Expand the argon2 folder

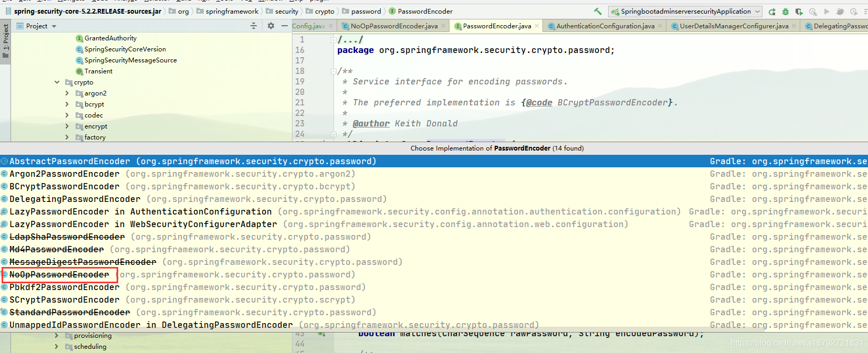click(x=67, y=93)
